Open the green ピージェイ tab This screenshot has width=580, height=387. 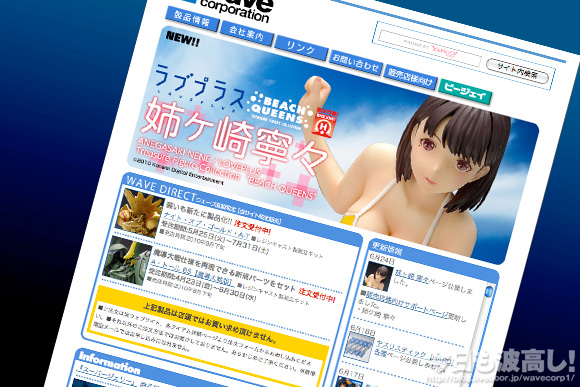[465, 92]
